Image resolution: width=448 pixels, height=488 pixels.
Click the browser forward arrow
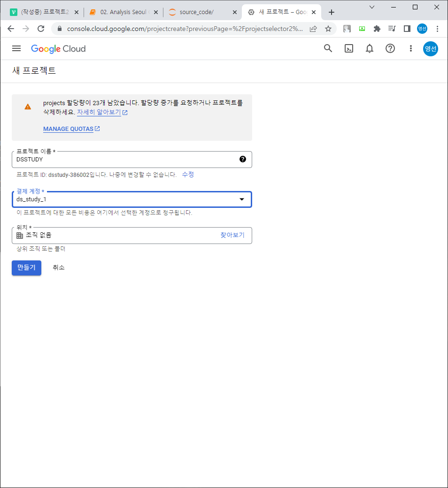click(26, 29)
